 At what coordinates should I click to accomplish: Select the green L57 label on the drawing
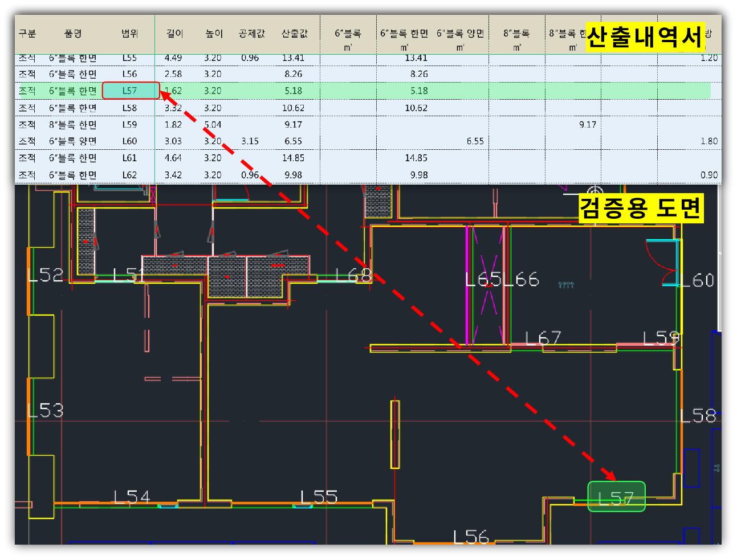(x=616, y=497)
